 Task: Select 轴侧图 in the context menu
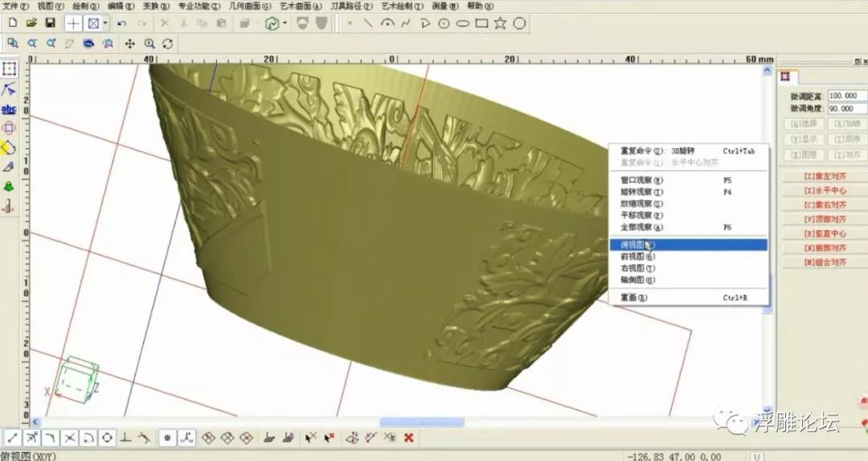[633, 280]
